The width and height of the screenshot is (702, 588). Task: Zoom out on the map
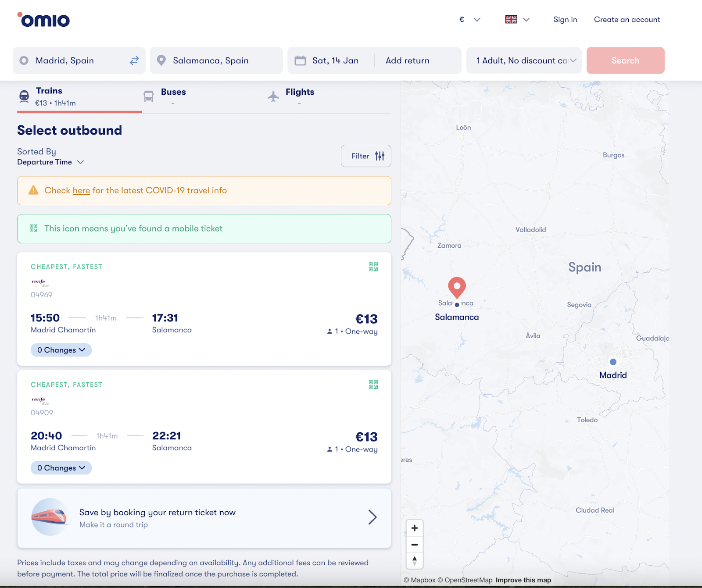[x=415, y=545]
